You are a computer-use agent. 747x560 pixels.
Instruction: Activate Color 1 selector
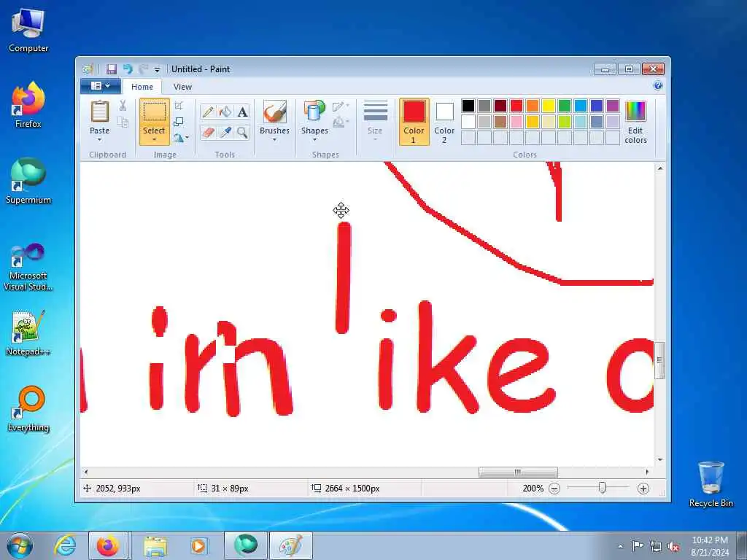414,122
